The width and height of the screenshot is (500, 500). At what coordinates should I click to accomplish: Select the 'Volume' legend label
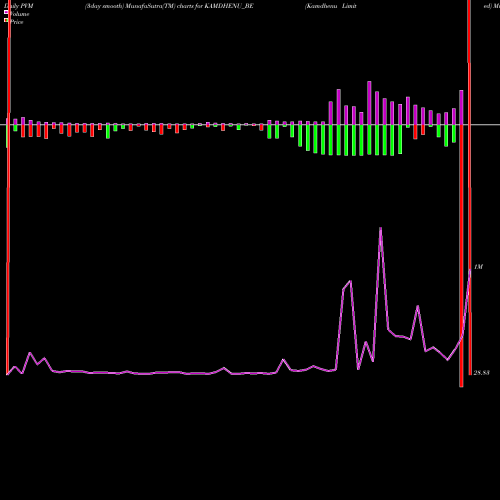(x=19, y=14)
